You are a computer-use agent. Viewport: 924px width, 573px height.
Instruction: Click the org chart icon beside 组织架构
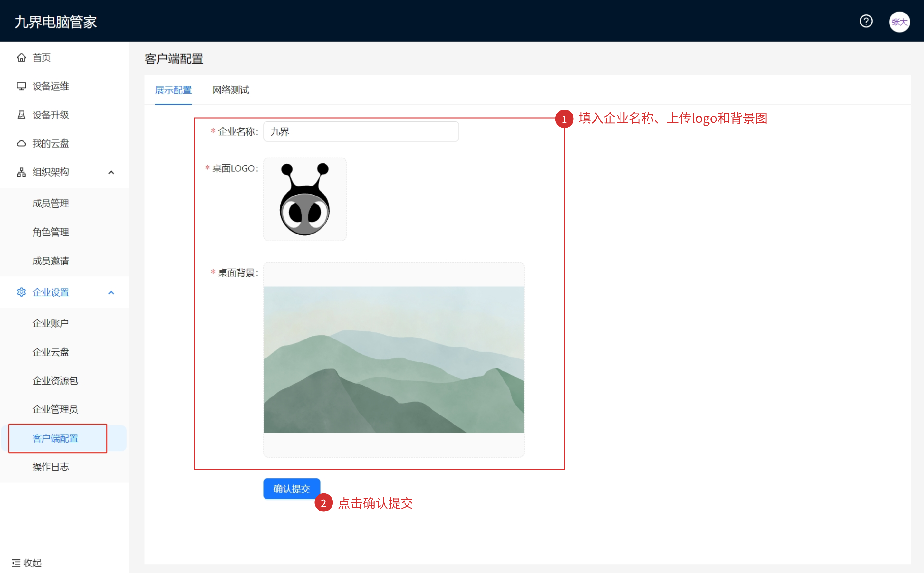(21, 172)
